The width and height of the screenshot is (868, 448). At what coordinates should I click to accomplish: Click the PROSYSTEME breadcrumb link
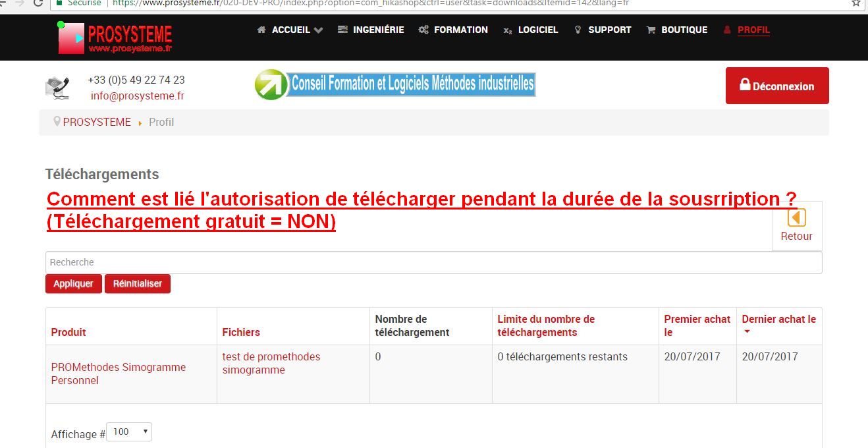(x=97, y=122)
